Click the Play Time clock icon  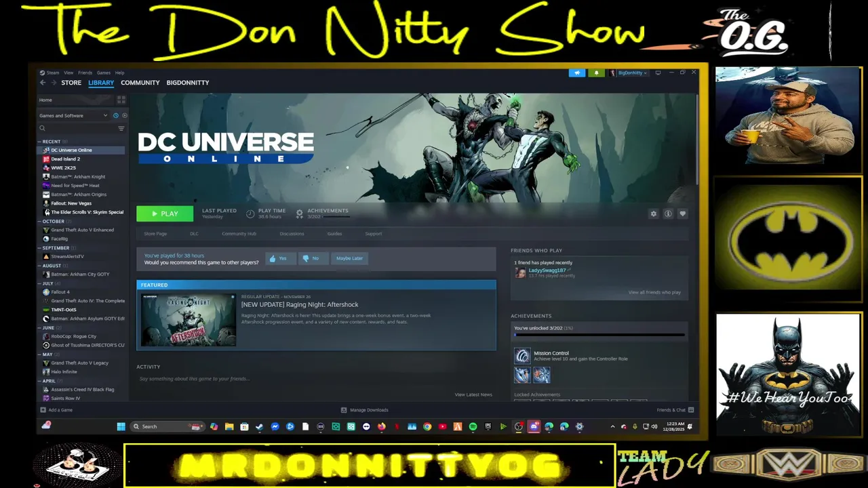(x=250, y=213)
